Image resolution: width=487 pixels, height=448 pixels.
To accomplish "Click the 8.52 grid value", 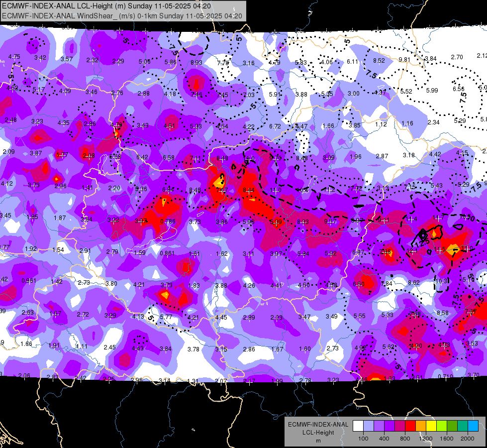I will 379,61.
